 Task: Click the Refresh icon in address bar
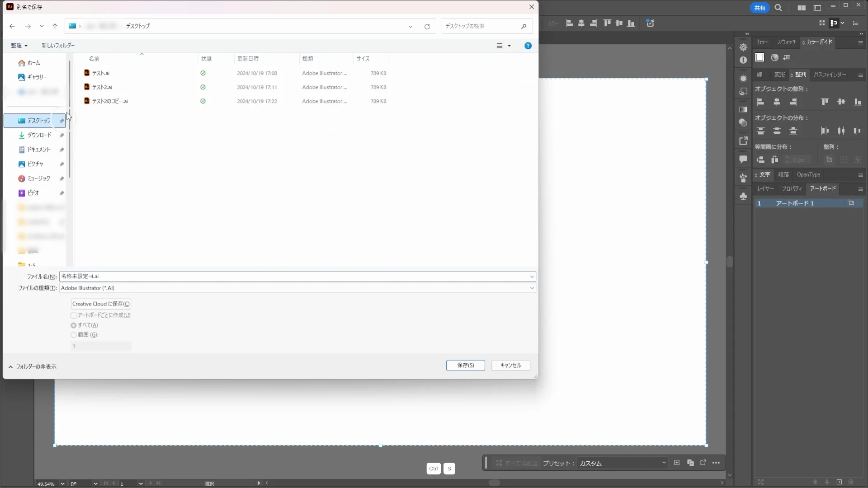tap(427, 26)
